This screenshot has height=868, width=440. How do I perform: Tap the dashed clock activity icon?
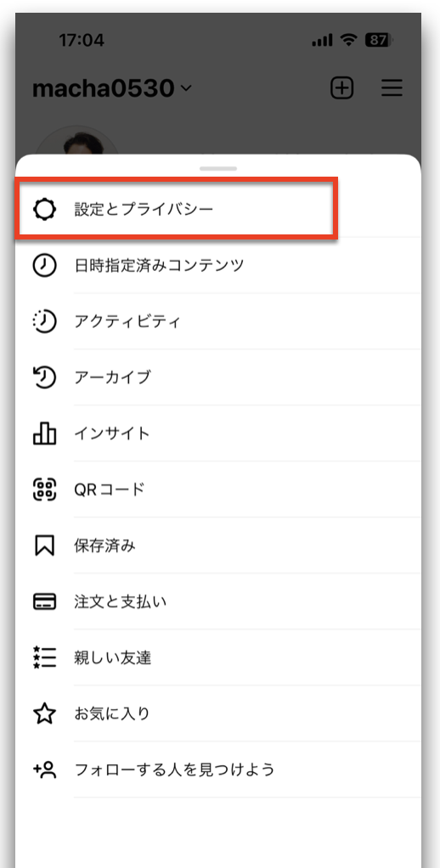pos(44,322)
